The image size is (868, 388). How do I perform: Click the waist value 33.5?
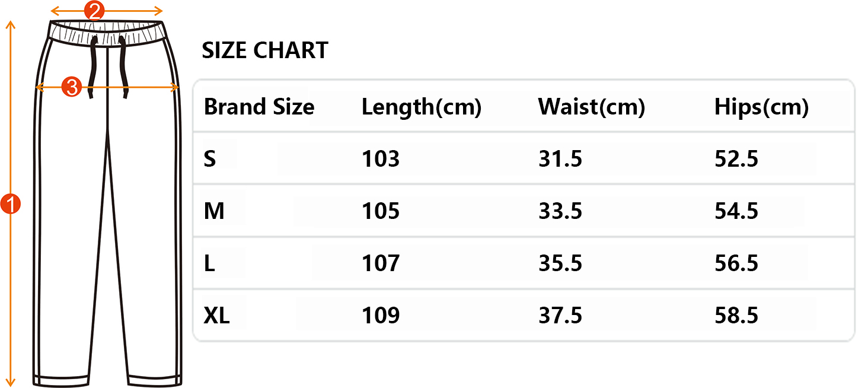(560, 211)
